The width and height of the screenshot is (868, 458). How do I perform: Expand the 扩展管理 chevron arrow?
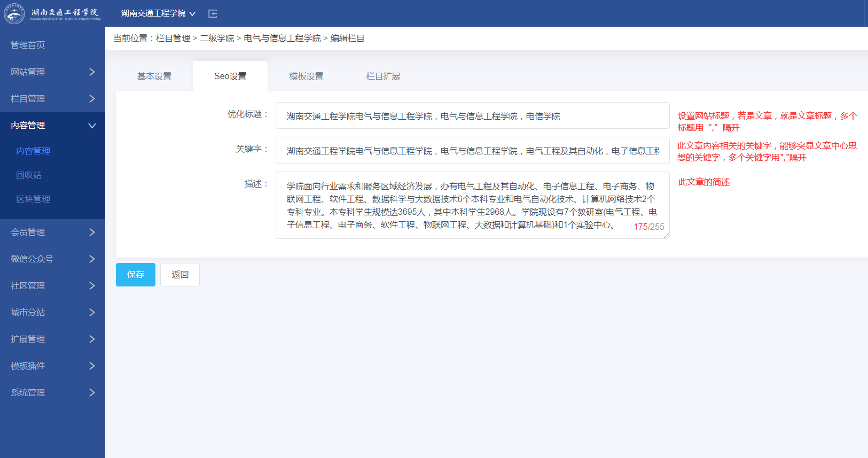tap(92, 339)
